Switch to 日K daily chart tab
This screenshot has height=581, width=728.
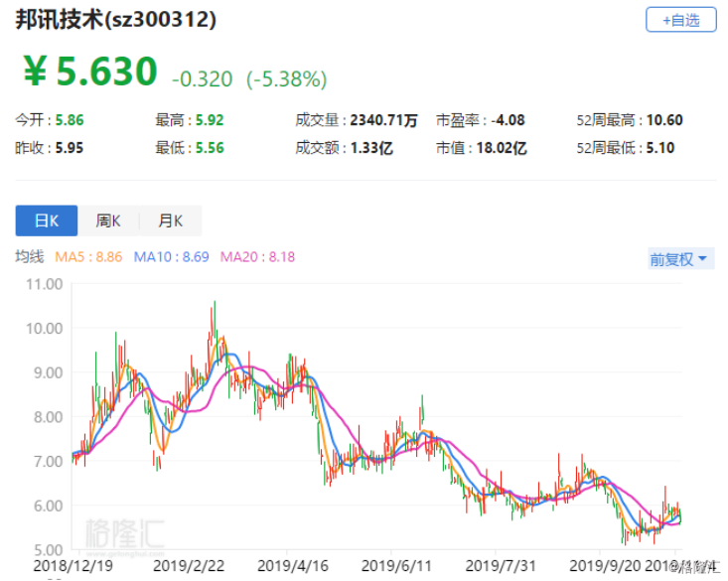(47, 220)
